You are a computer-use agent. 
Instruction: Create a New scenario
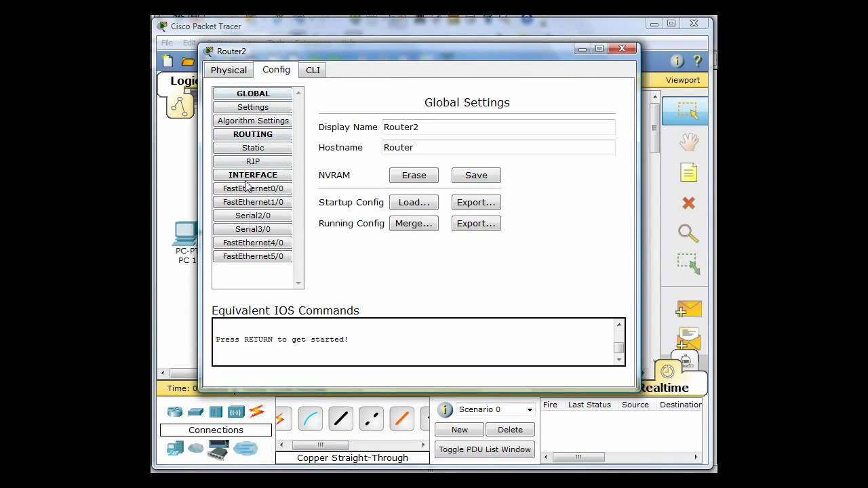[x=459, y=430]
